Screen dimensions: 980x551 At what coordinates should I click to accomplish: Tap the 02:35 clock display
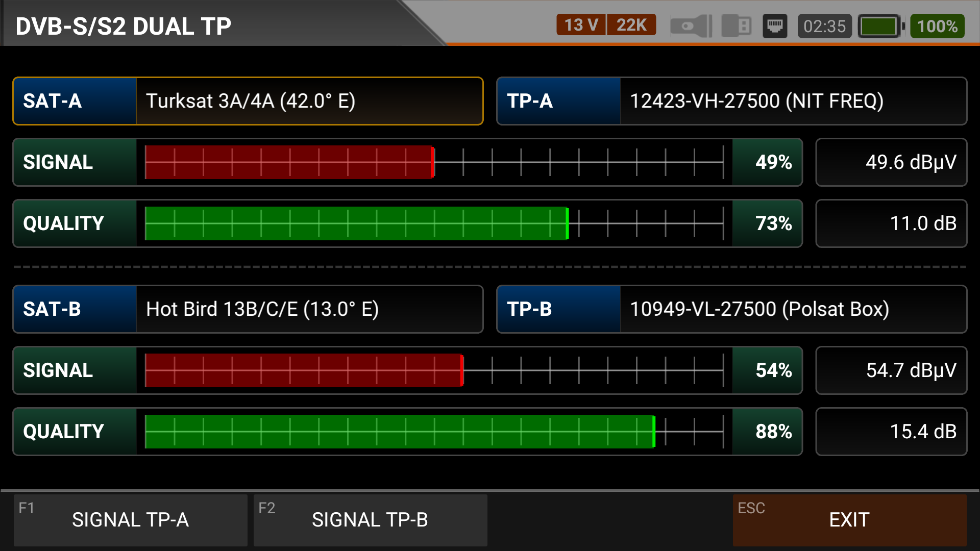[x=824, y=26]
